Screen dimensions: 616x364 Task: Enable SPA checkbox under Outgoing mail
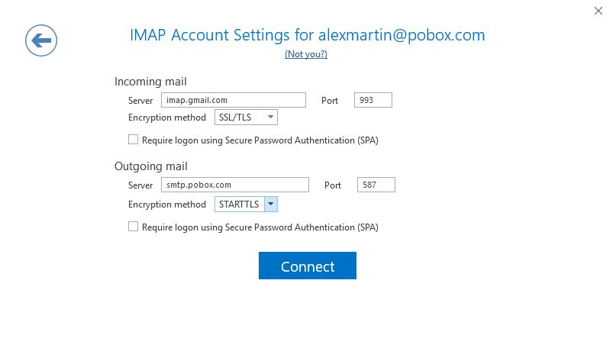tap(133, 227)
